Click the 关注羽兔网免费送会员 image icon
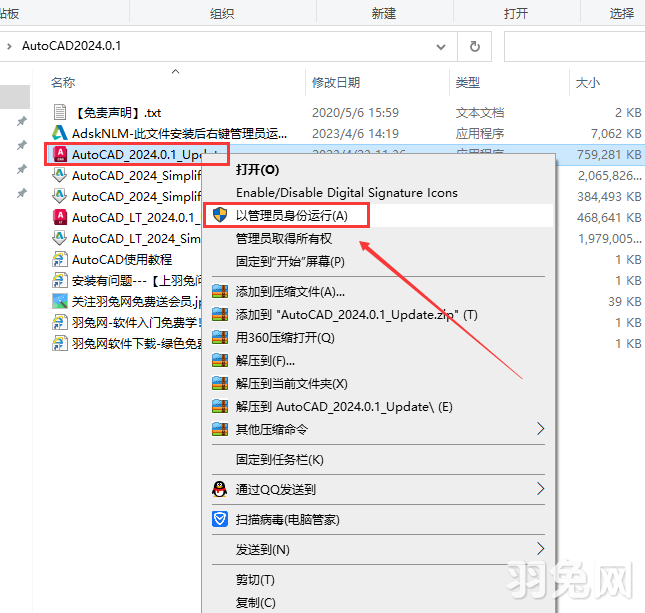The height and width of the screenshot is (613, 645). click(60, 301)
